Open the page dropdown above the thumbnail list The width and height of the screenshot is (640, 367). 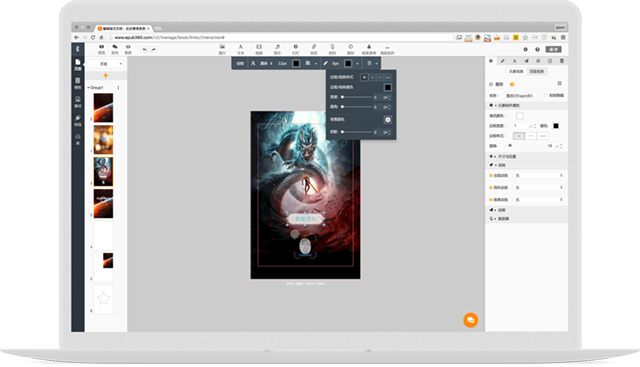point(106,64)
